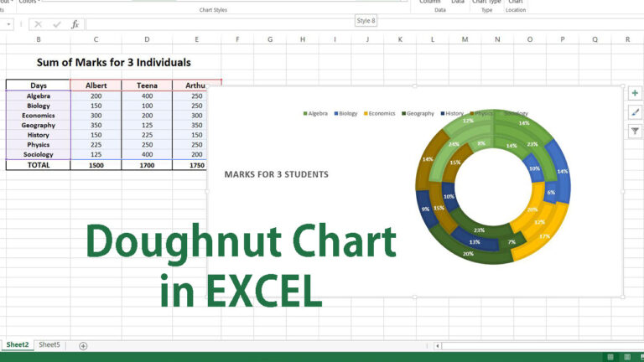Screen dimensions: 644x362
Task: Click the formula bar Cancel X icon
Action: (x=39, y=24)
